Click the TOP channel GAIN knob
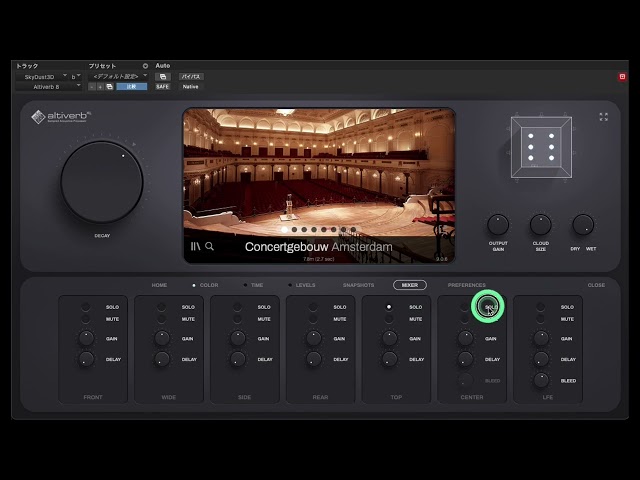The height and width of the screenshot is (480, 640). coord(389,338)
